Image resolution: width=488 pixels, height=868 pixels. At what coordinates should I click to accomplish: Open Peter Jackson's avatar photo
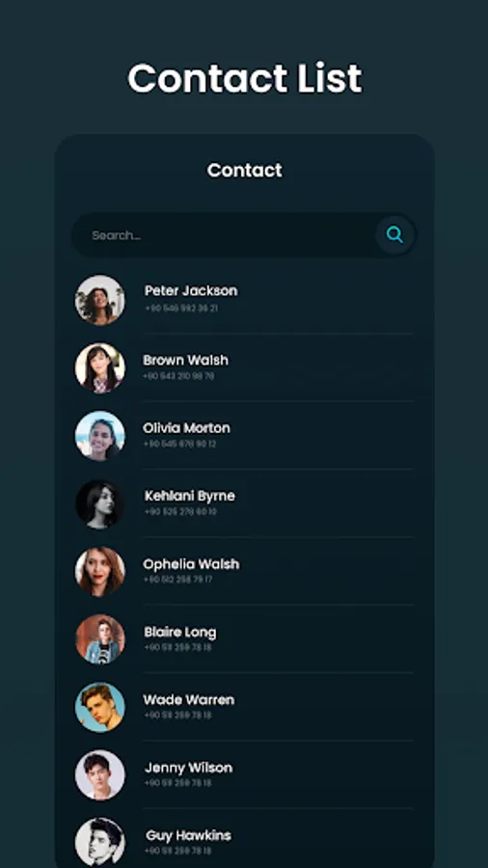[100, 300]
